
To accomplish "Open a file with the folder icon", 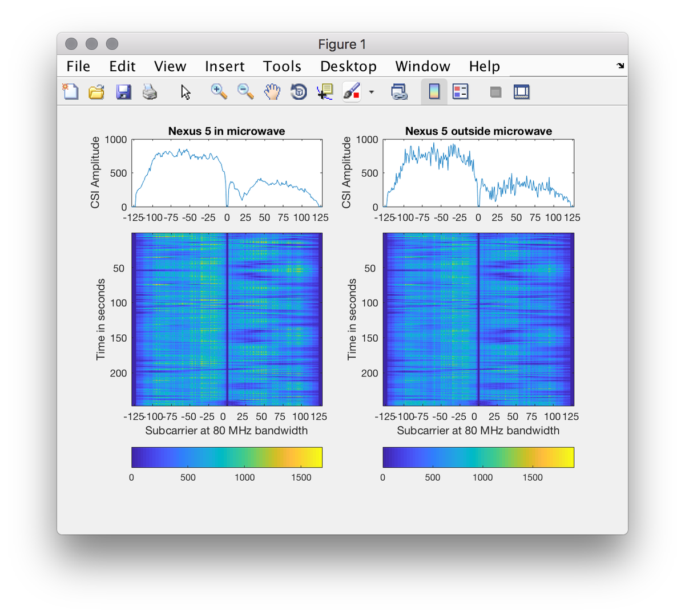I will click(x=96, y=91).
